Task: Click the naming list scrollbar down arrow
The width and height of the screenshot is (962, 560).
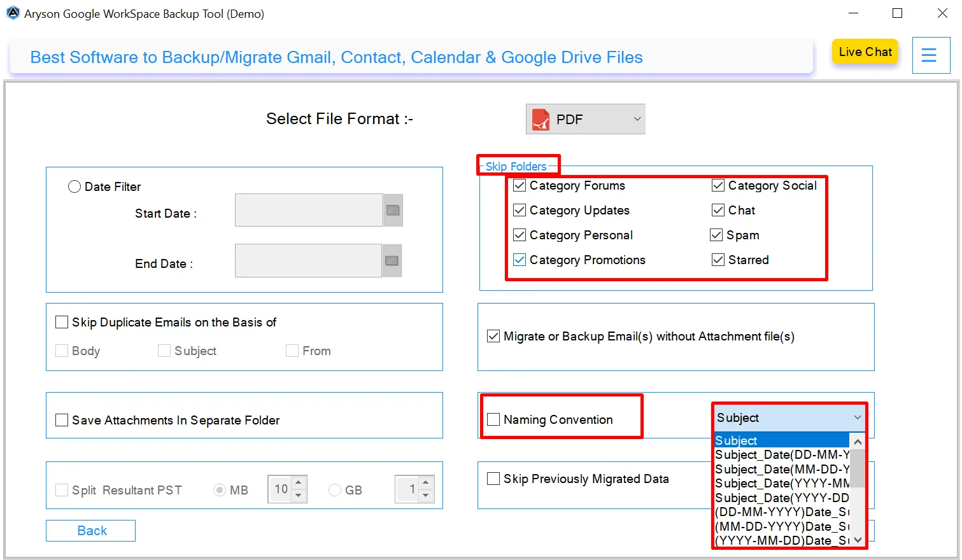Action: [858, 539]
